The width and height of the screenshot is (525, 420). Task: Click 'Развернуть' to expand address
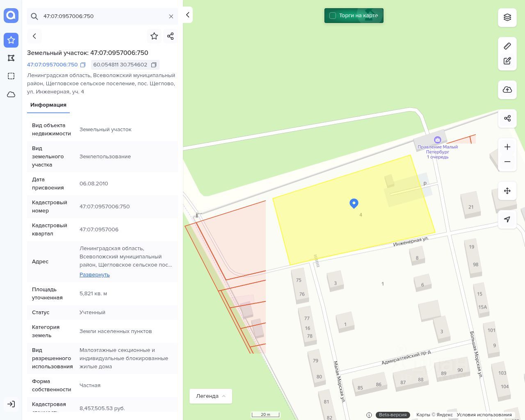[x=95, y=275]
